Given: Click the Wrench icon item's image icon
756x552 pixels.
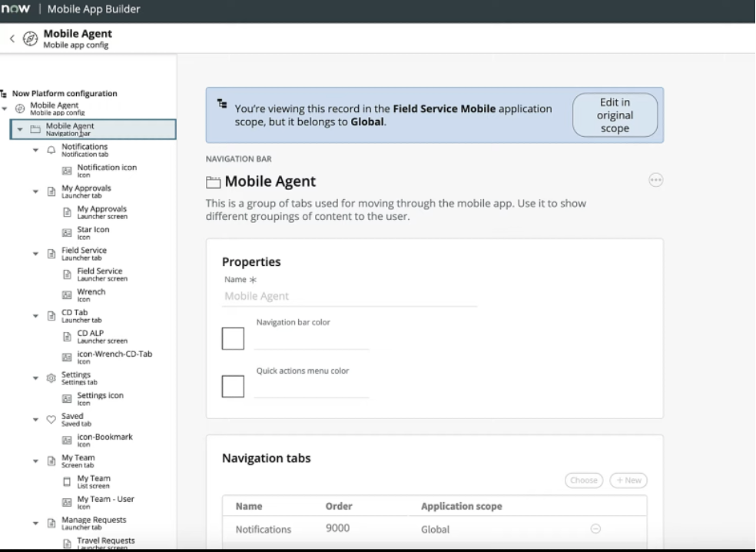Looking at the screenshot, I should pos(67,294).
